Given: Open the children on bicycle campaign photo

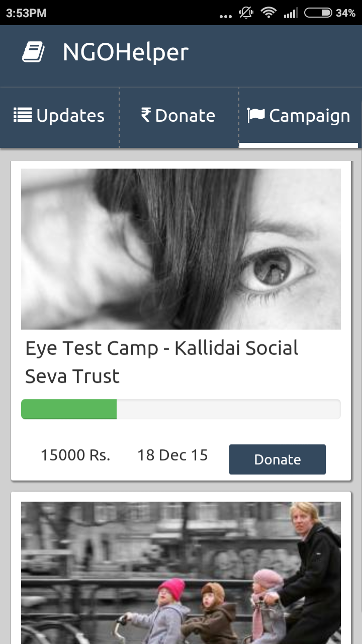Looking at the screenshot, I should (181, 573).
